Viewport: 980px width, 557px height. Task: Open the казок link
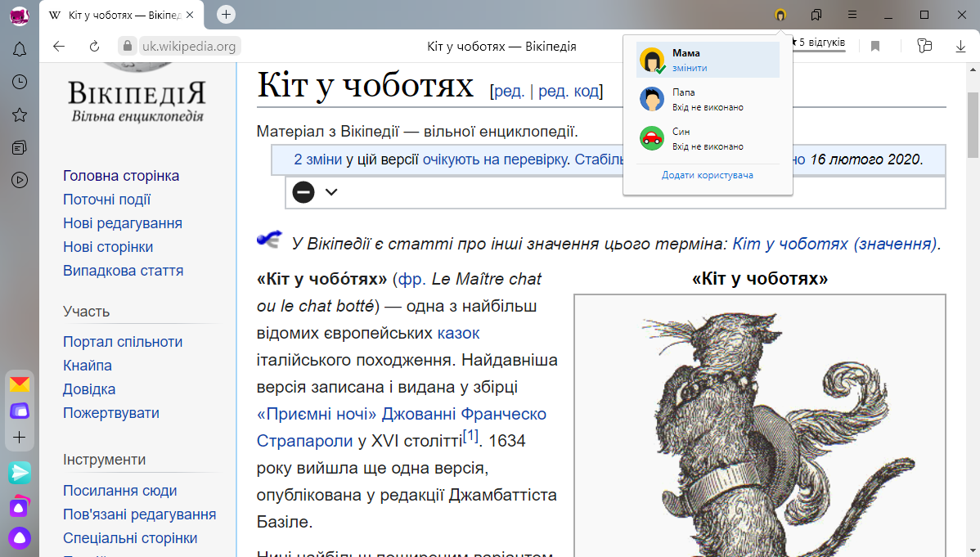click(458, 333)
